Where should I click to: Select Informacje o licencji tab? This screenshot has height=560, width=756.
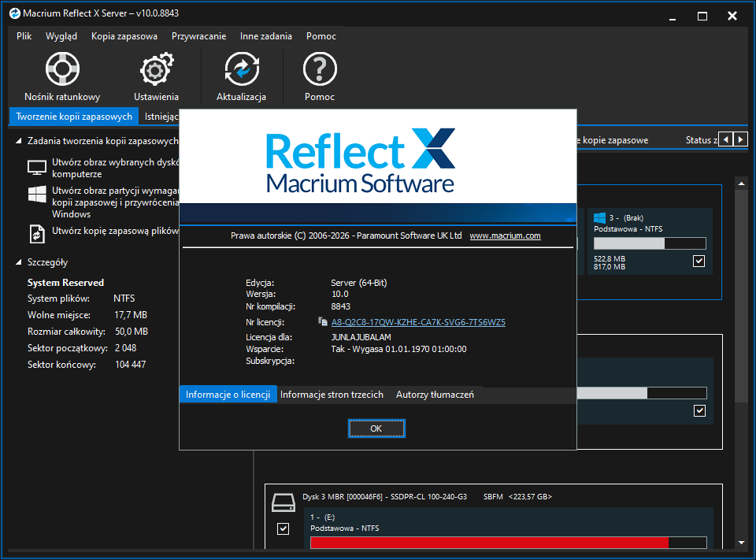(228, 395)
